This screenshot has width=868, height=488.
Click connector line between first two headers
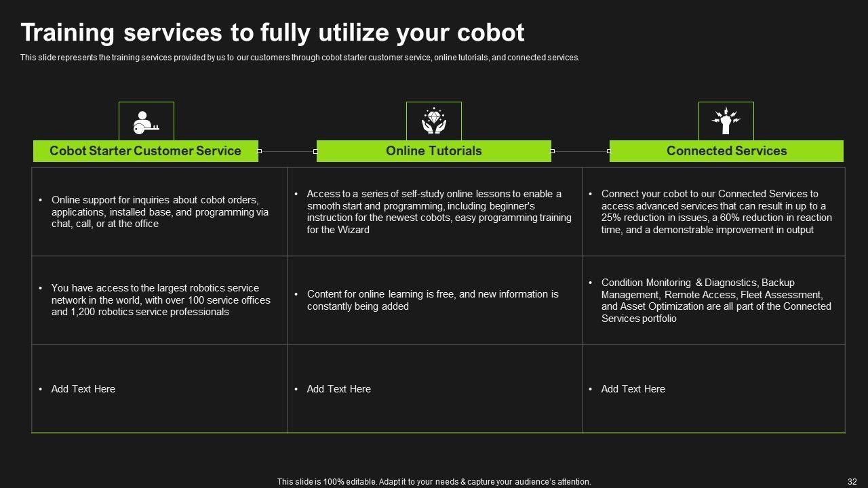(288, 151)
